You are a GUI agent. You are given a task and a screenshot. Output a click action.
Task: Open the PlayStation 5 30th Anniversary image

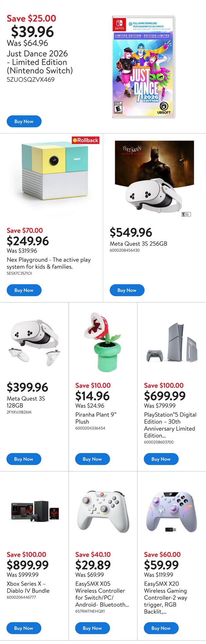(x=172, y=342)
